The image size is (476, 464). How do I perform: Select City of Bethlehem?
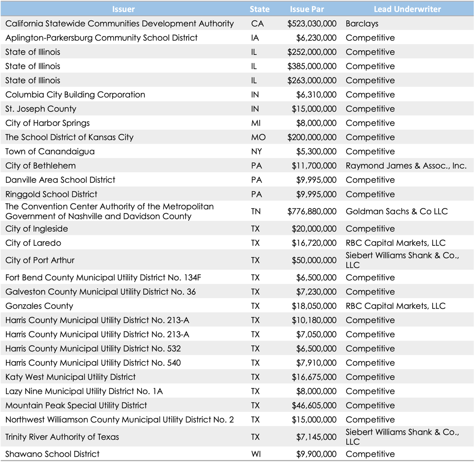40,165
